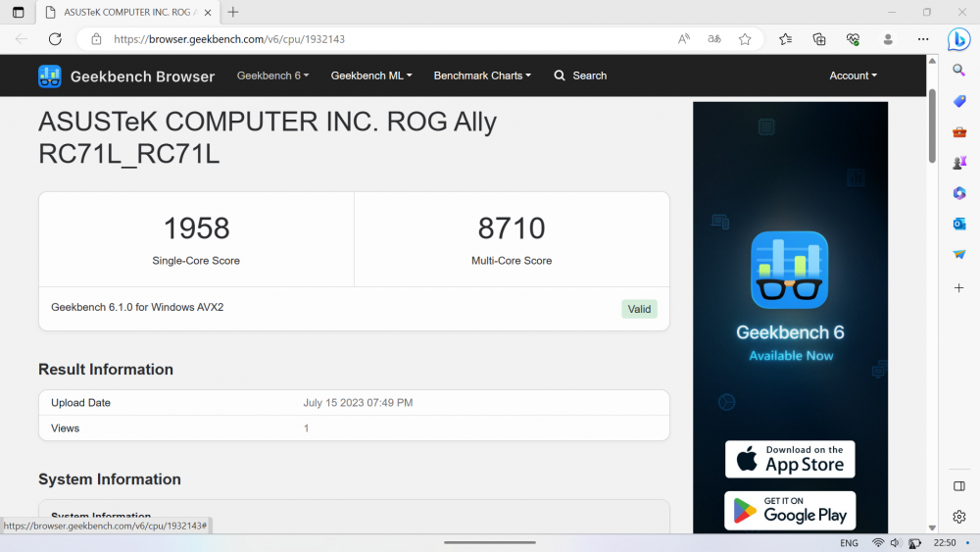The width and height of the screenshot is (980, 552).
Task: Click the Valid badge
Action: [639, 309]
